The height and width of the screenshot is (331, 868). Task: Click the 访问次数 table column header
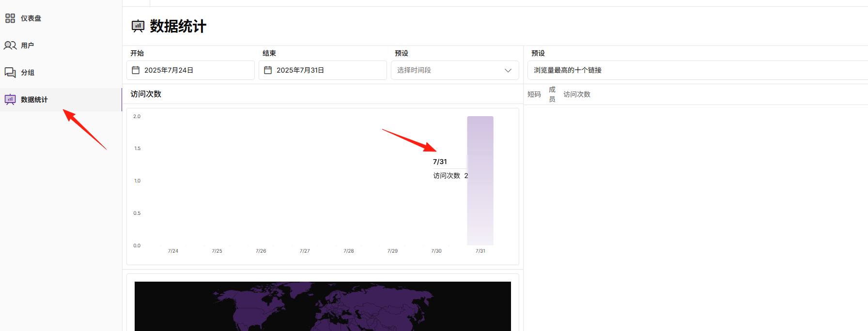pos(577,94)
